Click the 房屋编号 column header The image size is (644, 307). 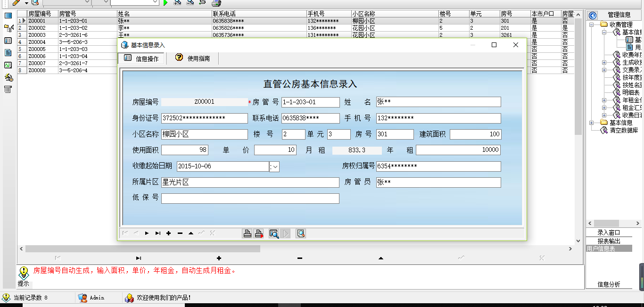tap(42, 14)
